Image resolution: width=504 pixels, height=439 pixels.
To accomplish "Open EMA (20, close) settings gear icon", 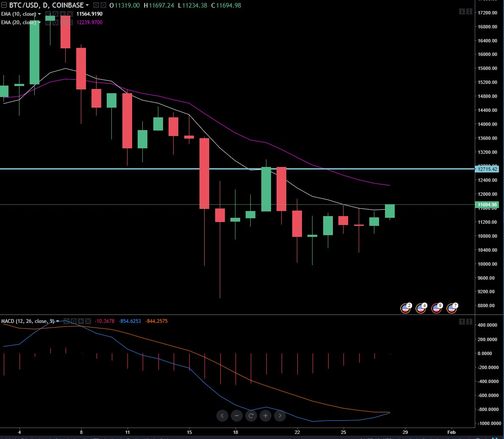I will pyautogui.click(x=55, y=22).
